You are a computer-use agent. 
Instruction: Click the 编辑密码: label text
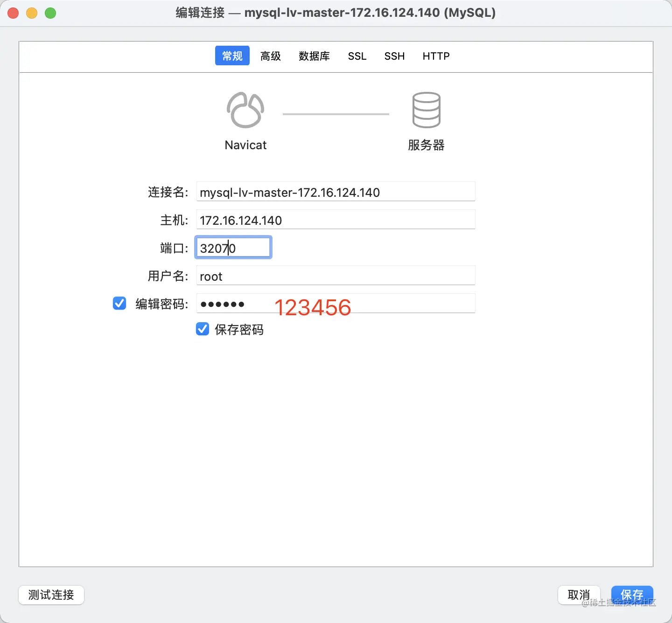(x=162, y=304)
